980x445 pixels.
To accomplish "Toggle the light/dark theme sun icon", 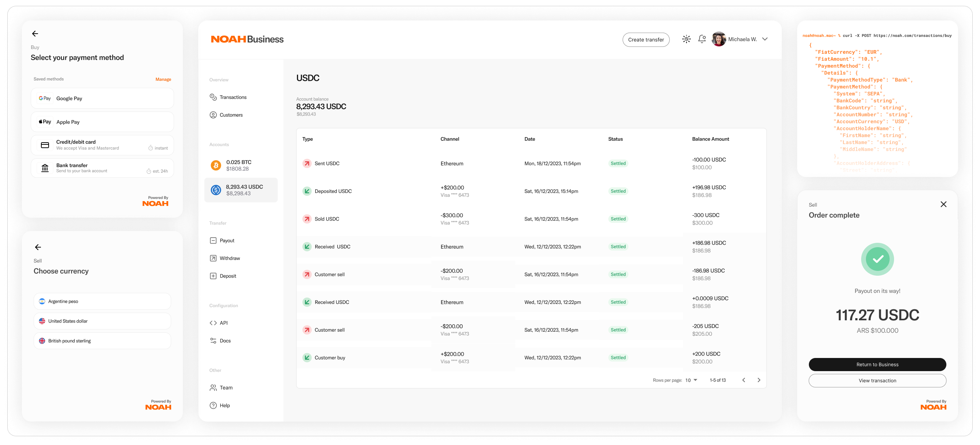I will click(x=686, y=39).
